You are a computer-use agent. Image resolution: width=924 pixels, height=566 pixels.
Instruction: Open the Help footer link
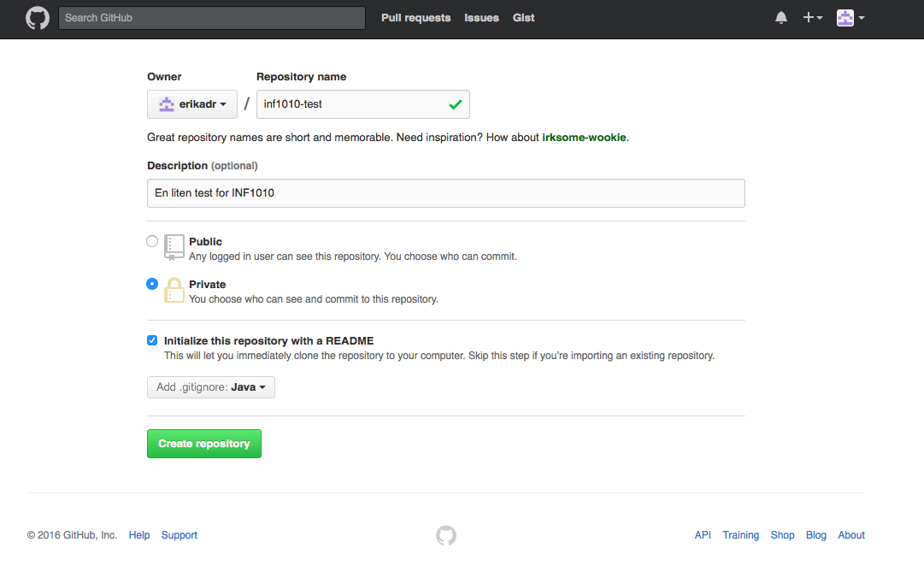(x=139, y=534)
